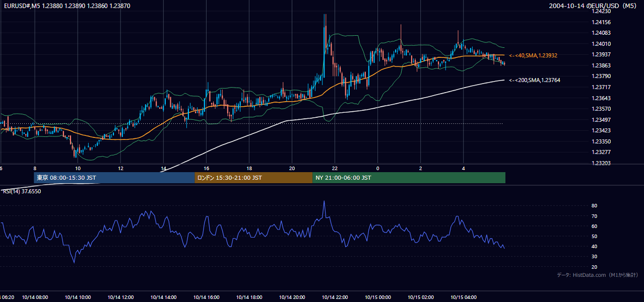Click RSI scale value 60
The height and width of the screenshot is (302, 644).
point(594,226)
